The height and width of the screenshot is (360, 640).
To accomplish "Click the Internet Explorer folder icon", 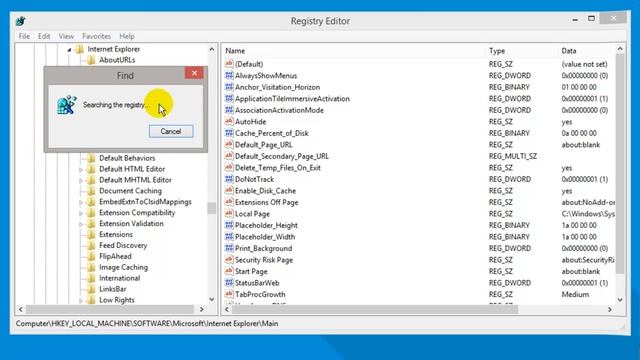I will tap(80, 49).
